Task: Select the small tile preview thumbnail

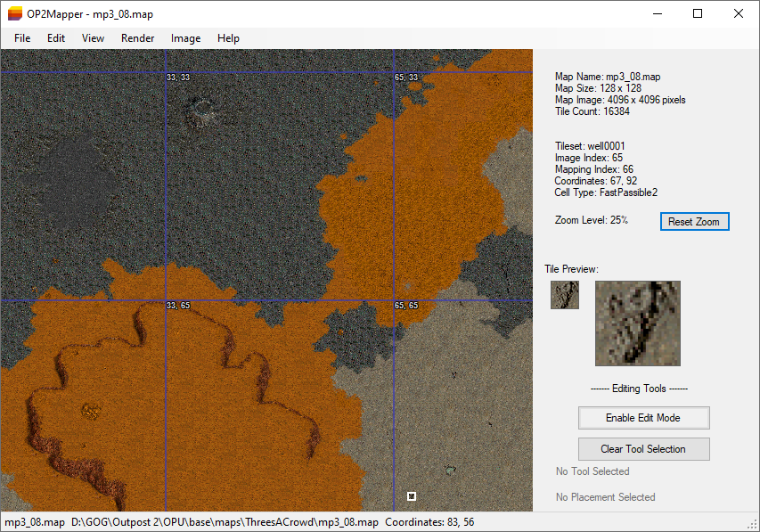Action: point(565,295)
